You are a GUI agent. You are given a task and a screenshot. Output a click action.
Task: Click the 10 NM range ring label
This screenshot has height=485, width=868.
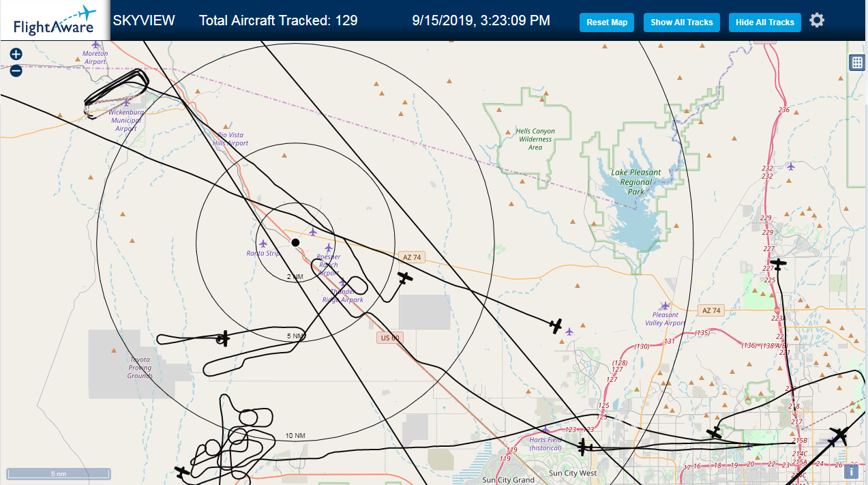point(295,435)
